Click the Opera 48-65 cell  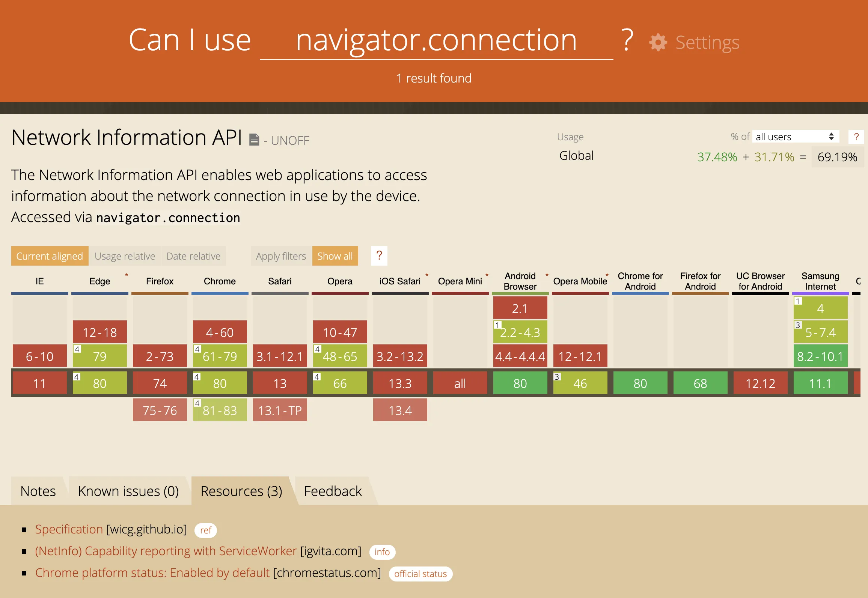(x=340, y=356)
